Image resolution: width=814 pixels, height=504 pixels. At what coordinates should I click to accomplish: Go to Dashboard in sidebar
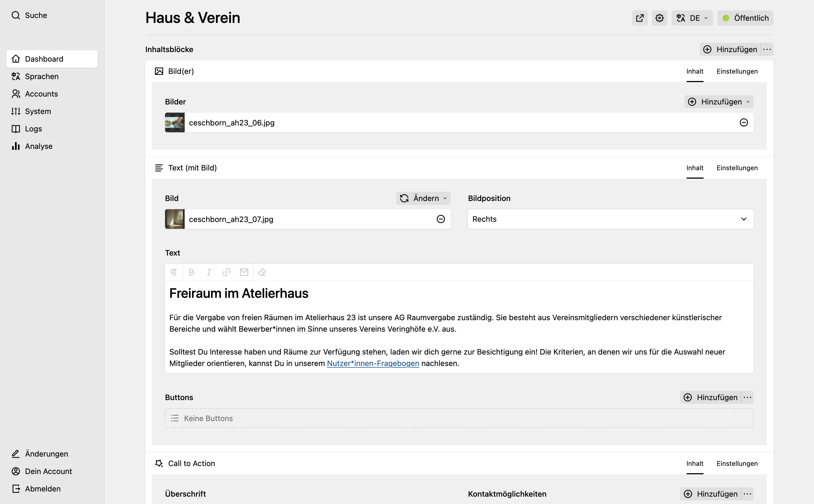[x=52, y=59]
